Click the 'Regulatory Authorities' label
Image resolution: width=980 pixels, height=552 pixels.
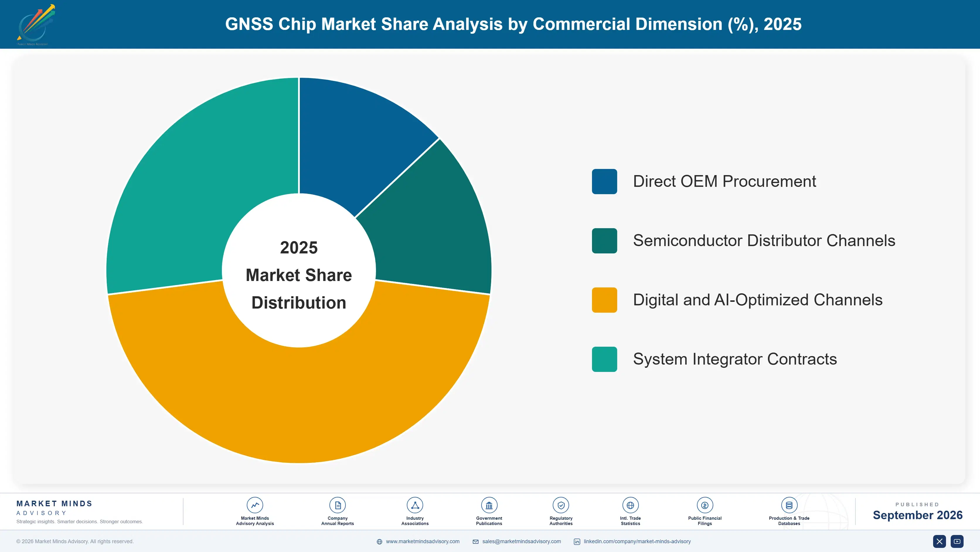coord(561,521)
